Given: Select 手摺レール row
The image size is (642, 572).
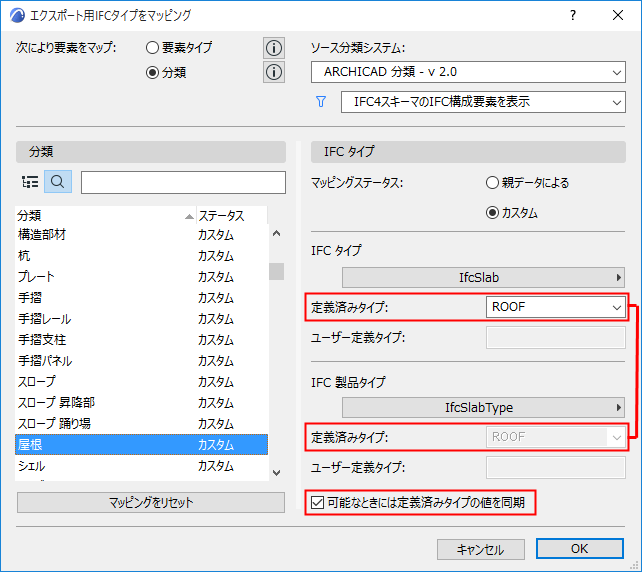Looking at the screenshot, I should (141, 319).
